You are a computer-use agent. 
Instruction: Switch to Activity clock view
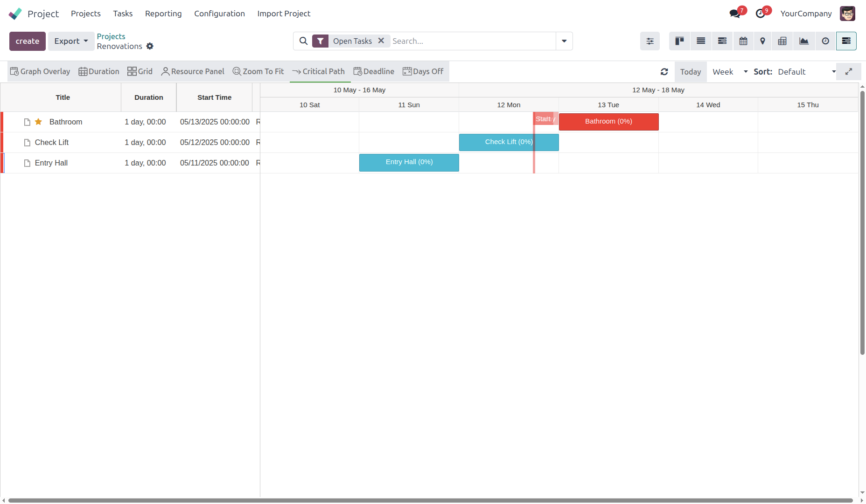(x=825, y=41)
